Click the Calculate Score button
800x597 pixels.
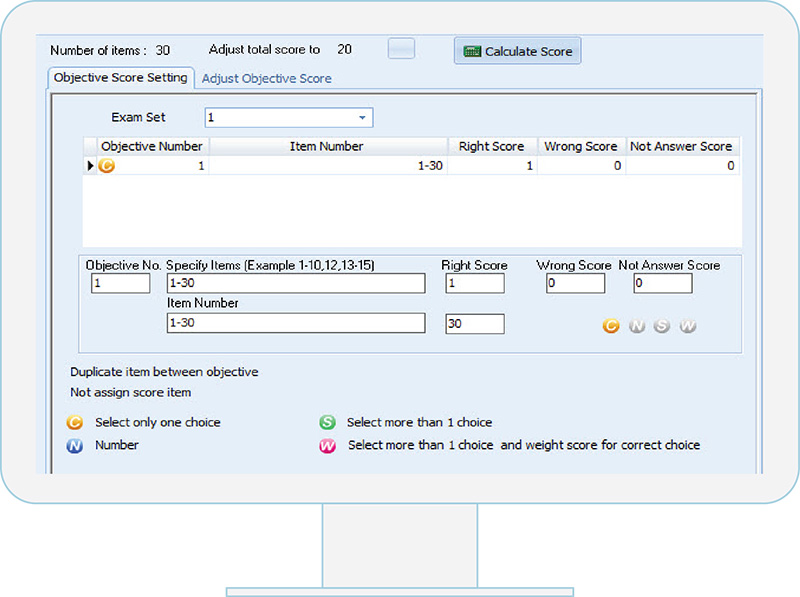(x=517, y=51)
